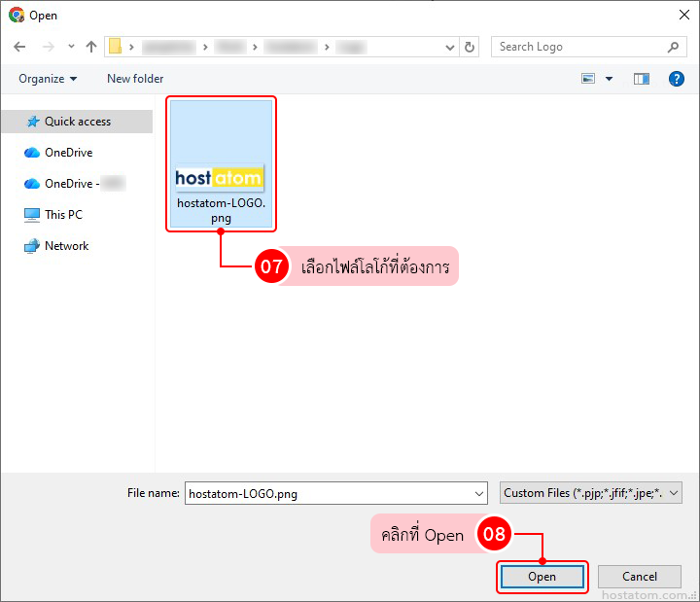Toggle the preview pane
Image resolution: width=700 pixels, height=602 pixels.
click(x=642, y=79)
